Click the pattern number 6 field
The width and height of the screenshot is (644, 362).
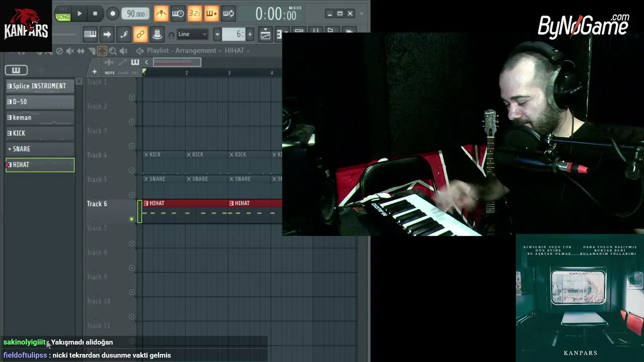(234, 34)
